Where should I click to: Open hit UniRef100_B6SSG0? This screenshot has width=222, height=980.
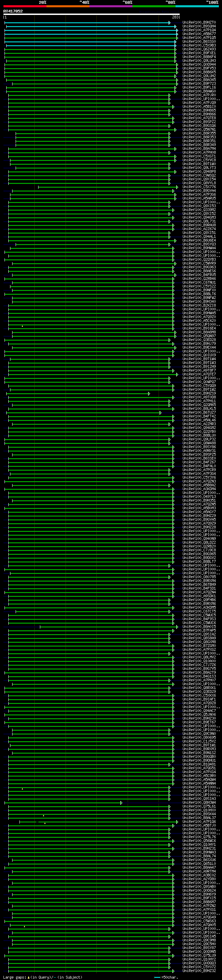[x=199, y=41]
